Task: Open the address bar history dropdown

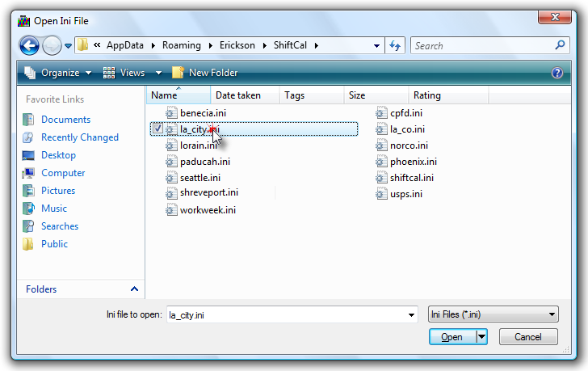Action: click(376, 46)
